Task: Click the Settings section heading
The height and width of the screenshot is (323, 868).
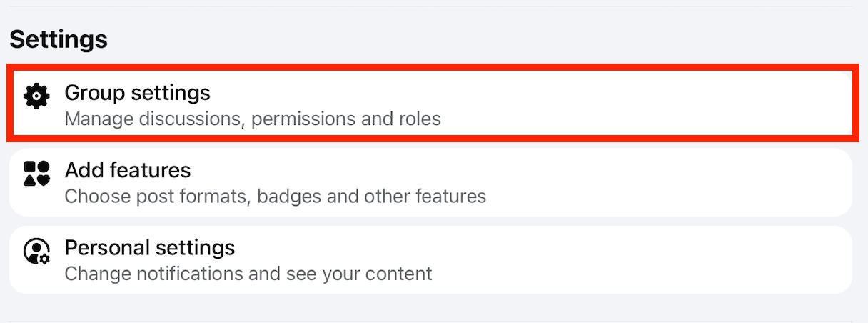Action: [x=59, y=39]
